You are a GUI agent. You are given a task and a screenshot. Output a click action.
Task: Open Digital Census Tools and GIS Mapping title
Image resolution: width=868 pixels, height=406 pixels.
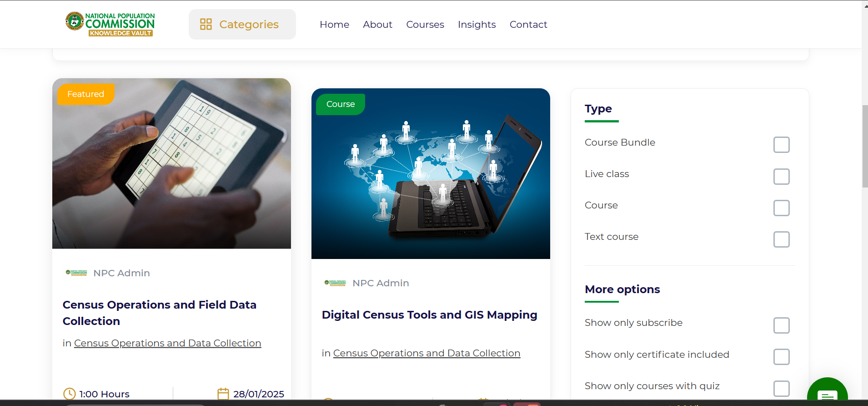430,315
